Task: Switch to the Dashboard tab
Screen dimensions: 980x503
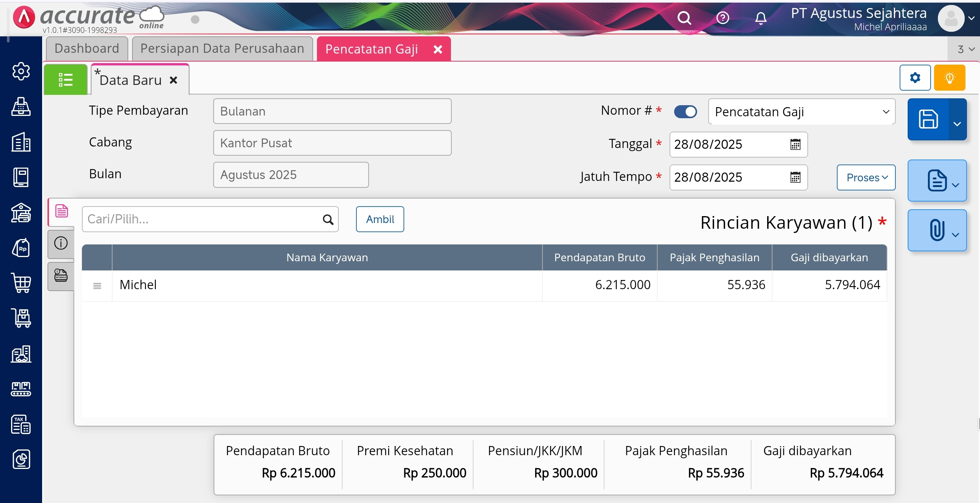Action: click(87, 49)
